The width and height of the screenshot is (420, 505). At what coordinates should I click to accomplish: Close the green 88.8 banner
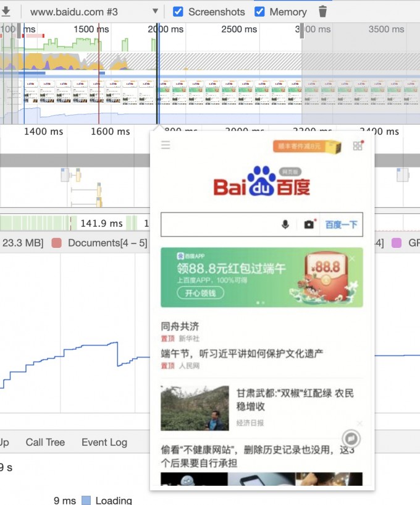353,258
